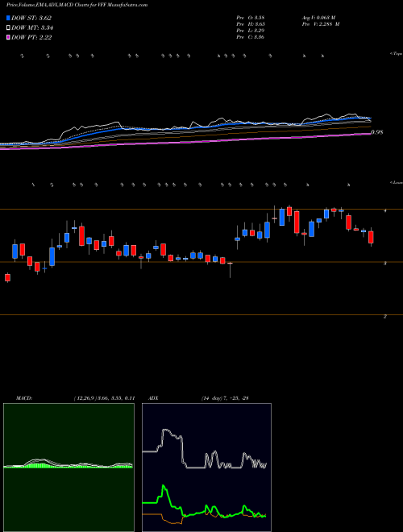This screenshot has height=532, width=403.
Task: Click the blue DOW ST legend swatch
Action: tap(8, 18)
